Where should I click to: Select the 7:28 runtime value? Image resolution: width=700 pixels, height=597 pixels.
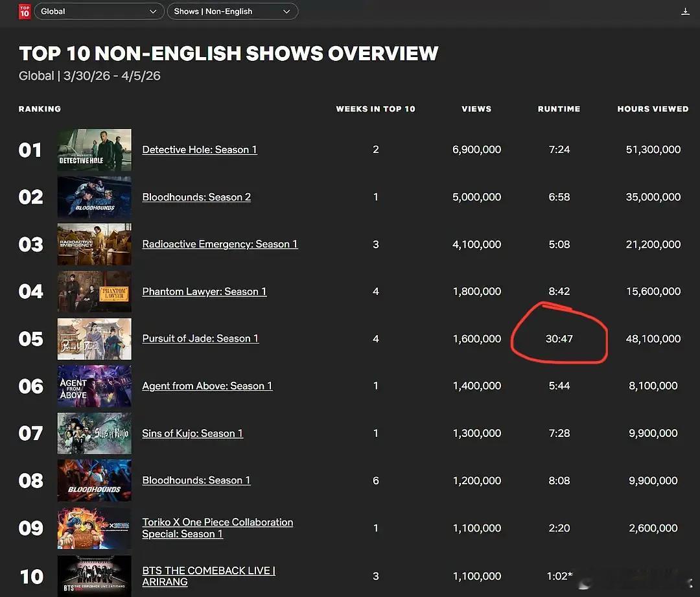pyautogui.click(x=559, y=433)
